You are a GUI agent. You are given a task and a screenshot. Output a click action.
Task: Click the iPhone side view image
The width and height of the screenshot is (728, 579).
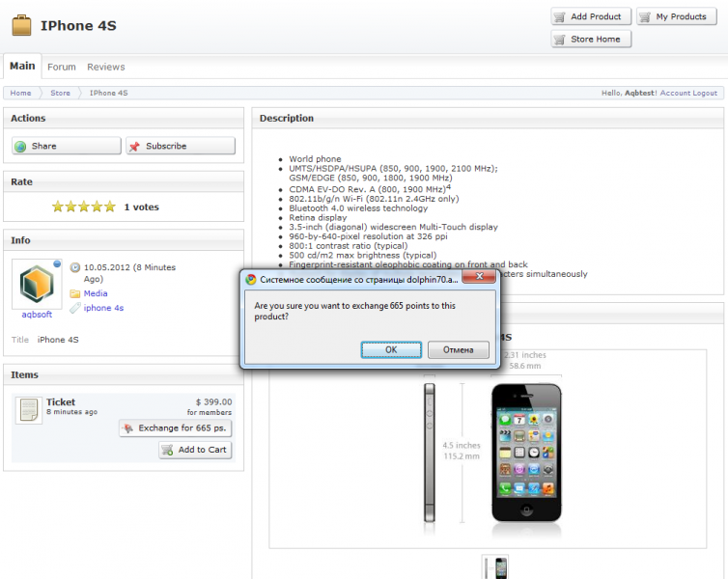430,453
